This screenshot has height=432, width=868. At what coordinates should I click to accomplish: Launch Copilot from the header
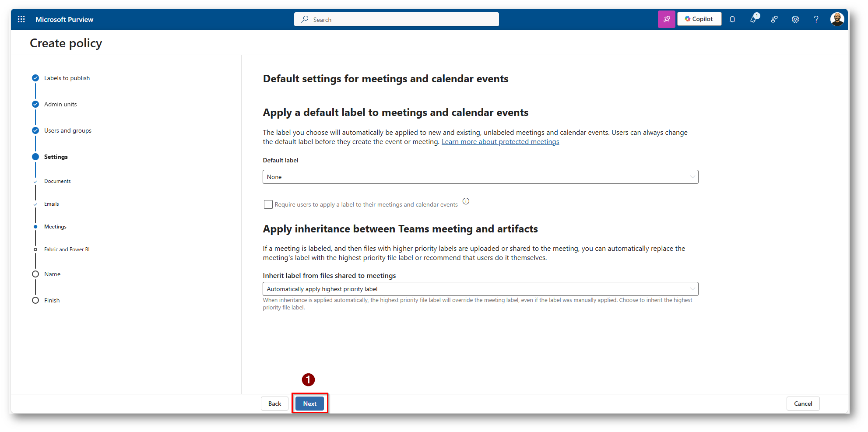pos(699,19)
